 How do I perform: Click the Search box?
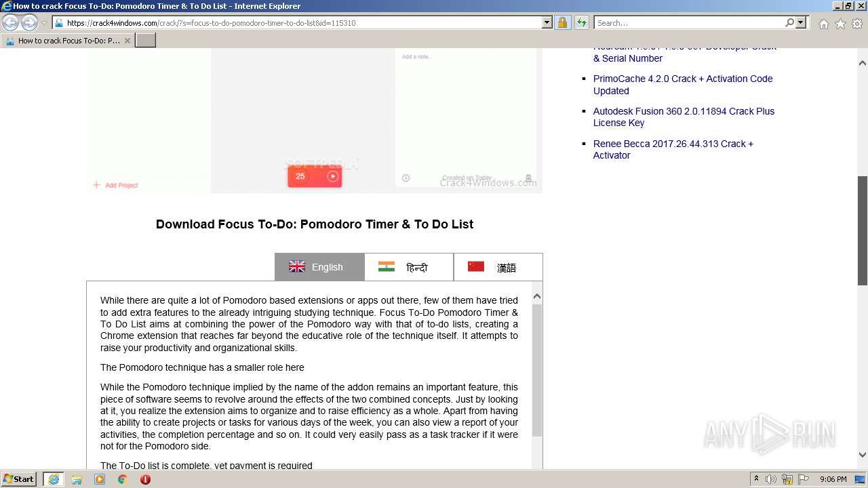point(690,22)
